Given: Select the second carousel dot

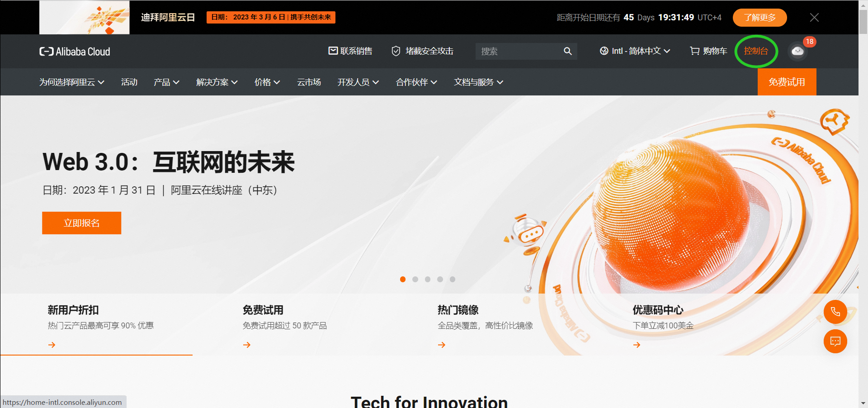Looking at the screenshot, I should click(415, 279).
